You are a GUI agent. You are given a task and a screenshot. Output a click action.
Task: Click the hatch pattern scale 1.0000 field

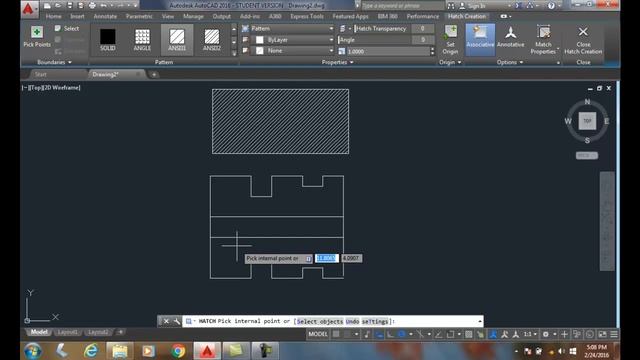pos(387,51)
